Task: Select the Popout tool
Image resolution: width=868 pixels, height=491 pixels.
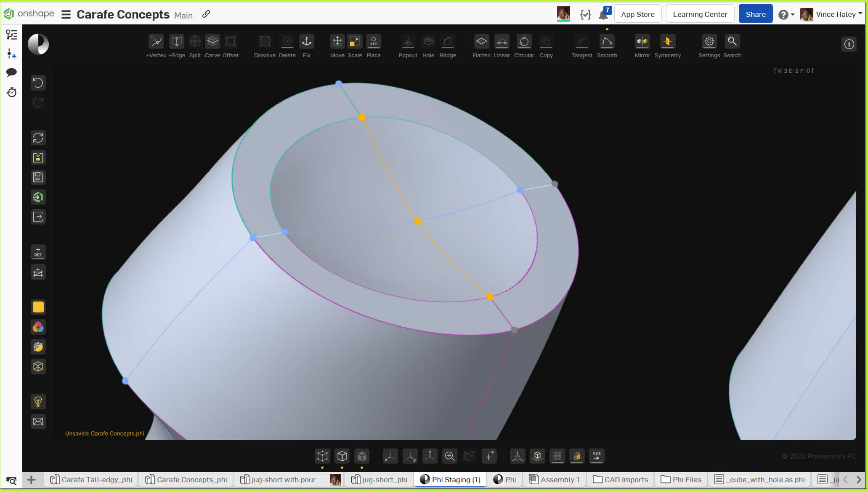Action: pos(408,42)
